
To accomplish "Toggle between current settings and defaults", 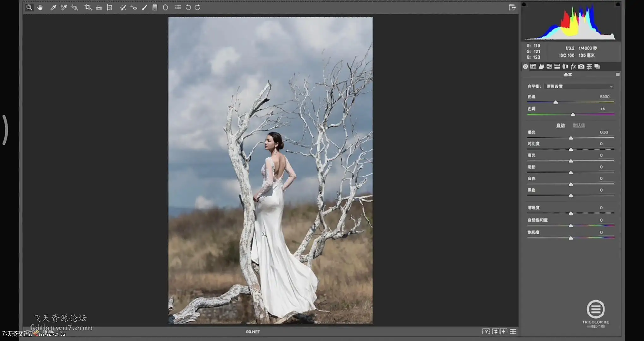I will click(513, 332).
